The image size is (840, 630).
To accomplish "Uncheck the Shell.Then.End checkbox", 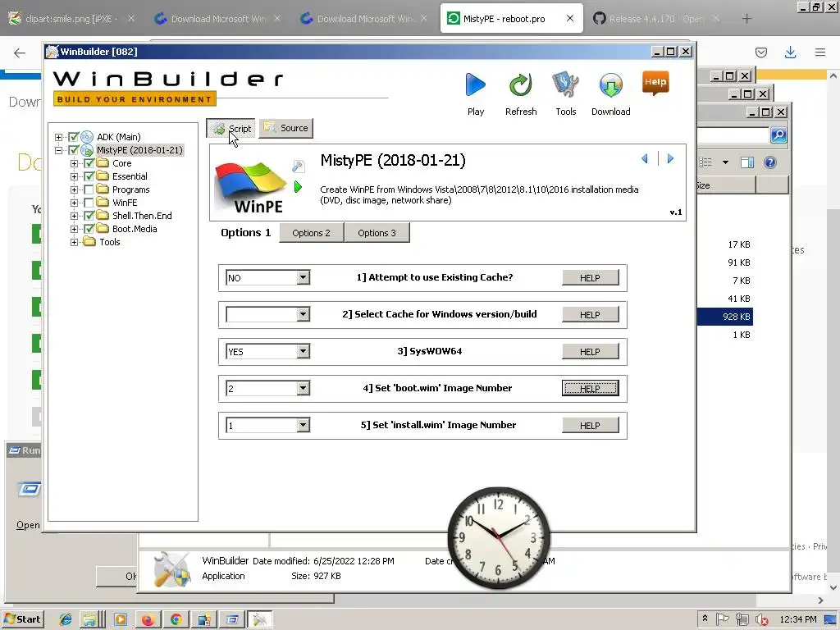I will [x=89, y=216].
